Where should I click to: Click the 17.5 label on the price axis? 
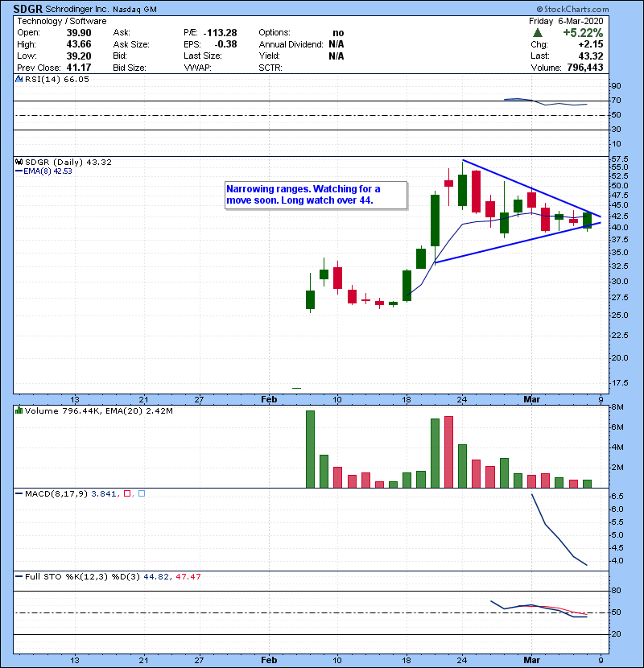point(620,382)
